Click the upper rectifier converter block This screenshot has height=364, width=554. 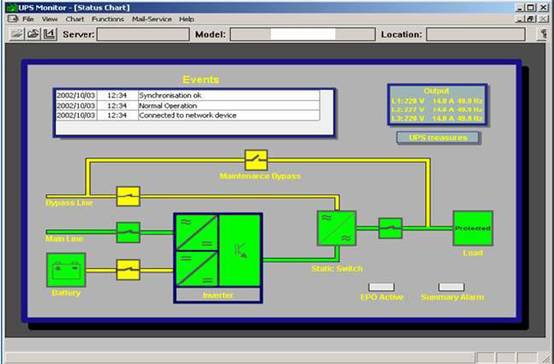click(x=197, y=232)
